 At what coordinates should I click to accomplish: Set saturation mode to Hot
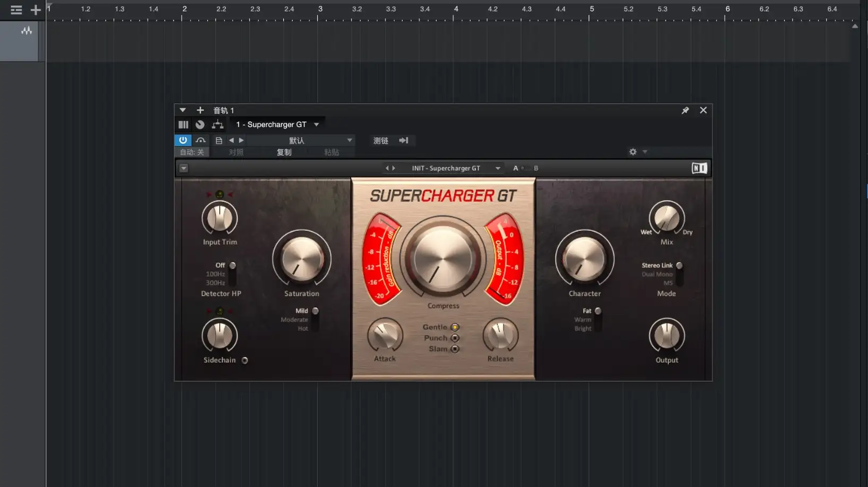pyautogui.click(x=314, y=328)
